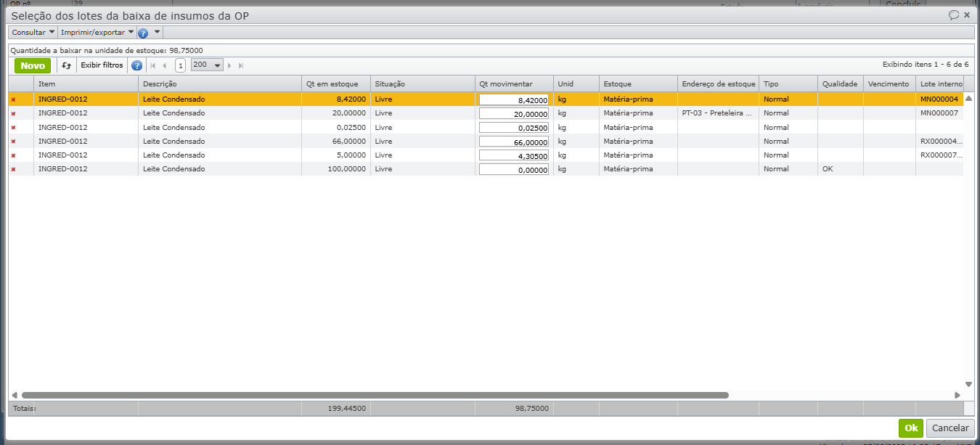Open the help icon next to Exibir filtros
980x445 pixels.
(136, 65)
